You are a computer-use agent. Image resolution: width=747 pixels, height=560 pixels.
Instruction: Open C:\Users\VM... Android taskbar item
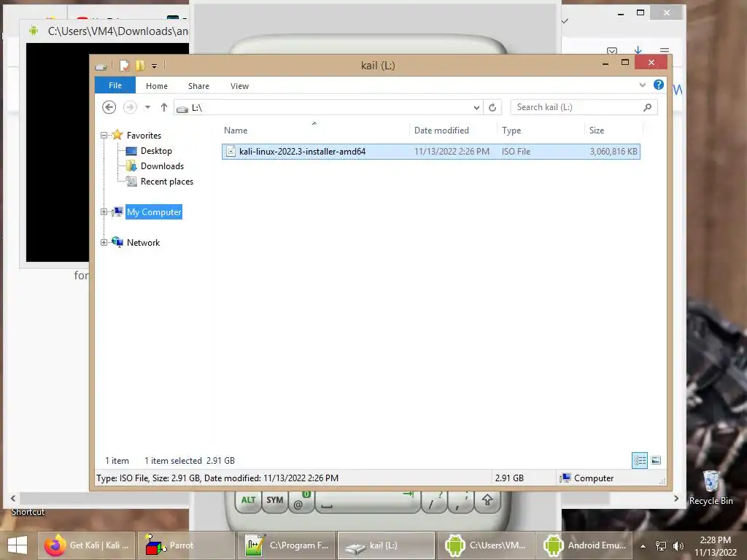(x=485, y=545)
